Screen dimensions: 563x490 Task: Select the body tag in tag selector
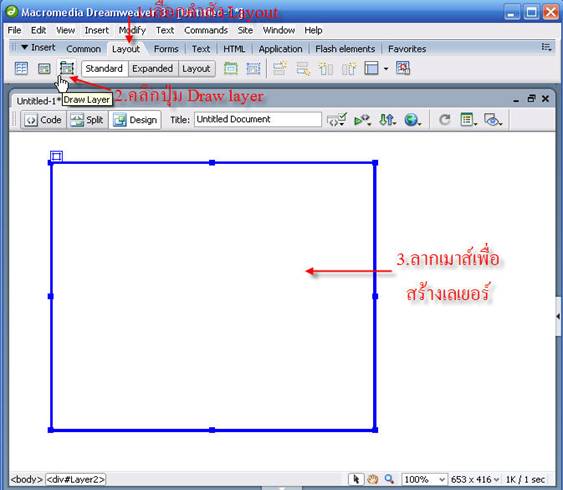coord(27,479)
